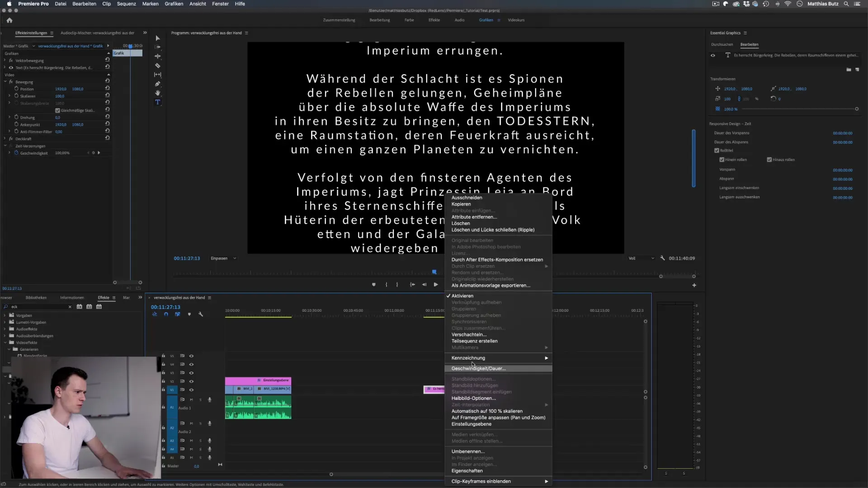Expand the Audioüberblendungen folder
868x488 pixels.
coord(5,336)
